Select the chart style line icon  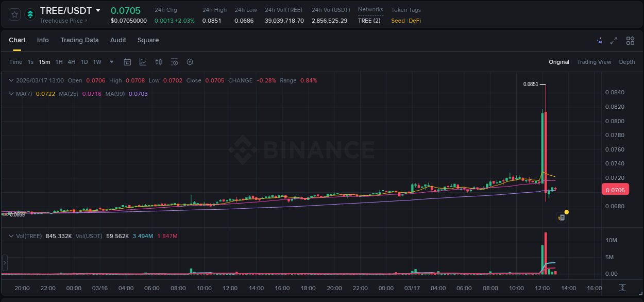(x=143, y=62)
